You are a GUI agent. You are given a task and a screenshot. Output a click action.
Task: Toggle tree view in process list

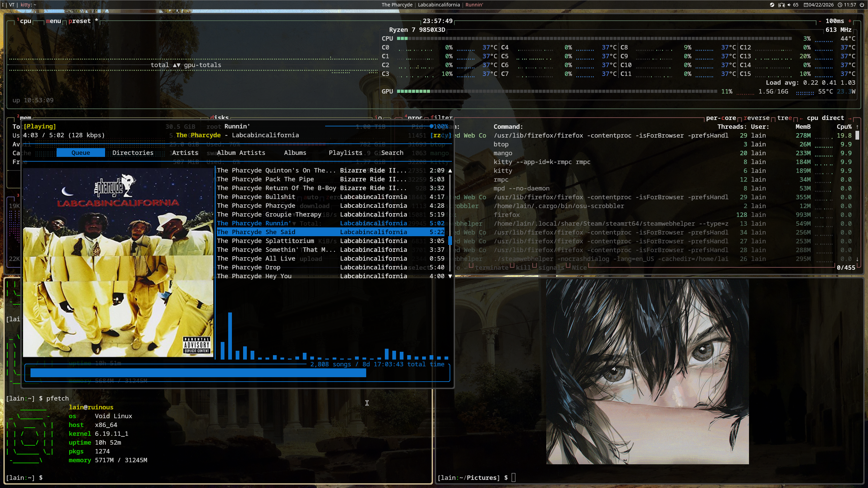(784, 118)
